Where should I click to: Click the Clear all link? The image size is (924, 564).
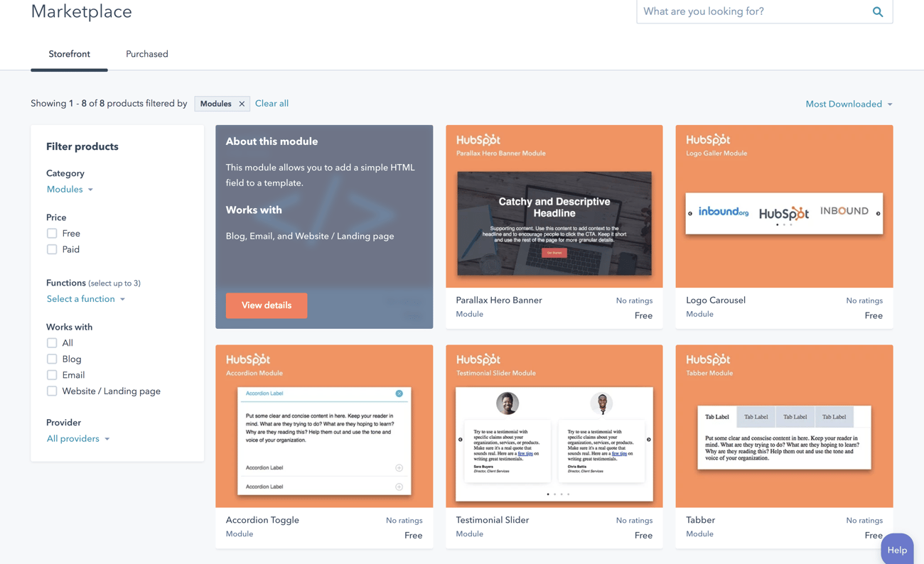tap(272, 104)
